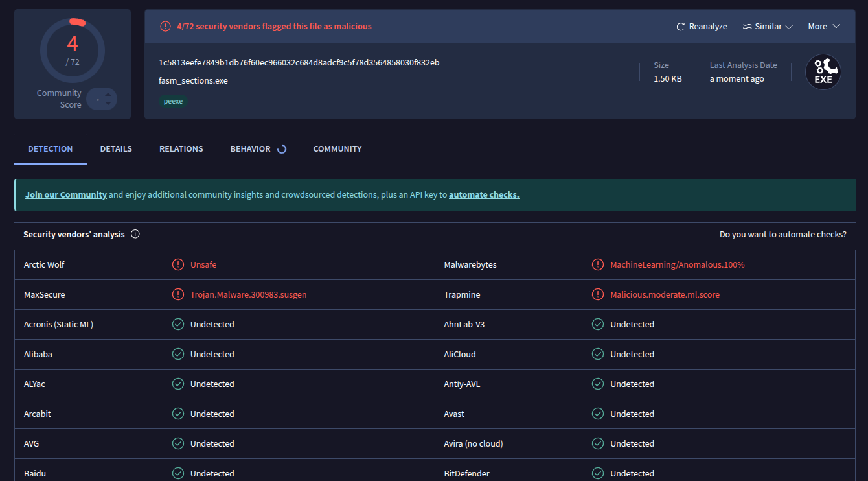Click the green check icon for BitDefender
This screenshot has width=868, height=481.
coord(598,473)
